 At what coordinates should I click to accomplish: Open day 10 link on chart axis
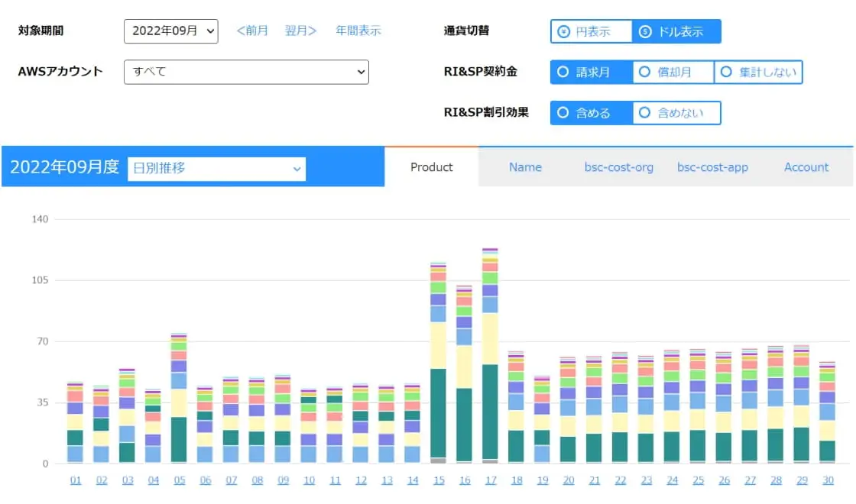(x=309, y=480)
